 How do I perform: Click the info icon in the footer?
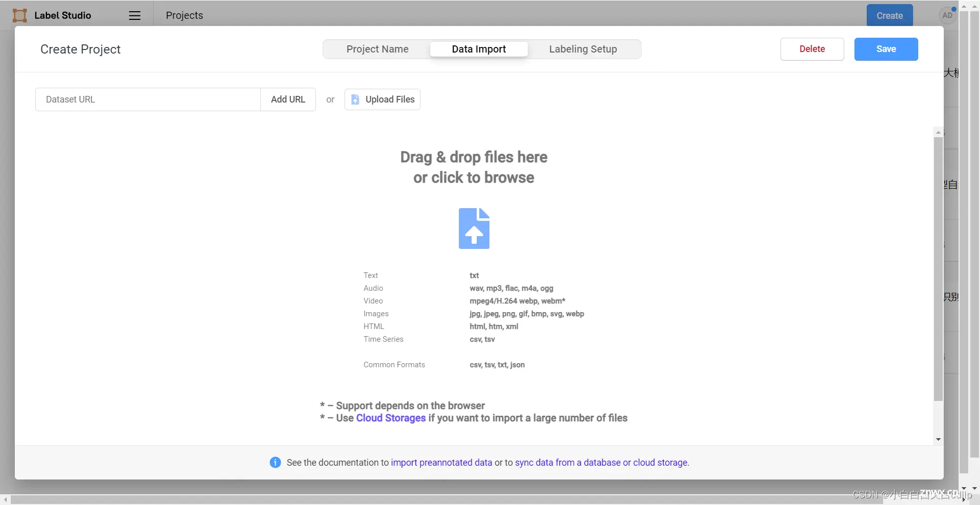275,462
